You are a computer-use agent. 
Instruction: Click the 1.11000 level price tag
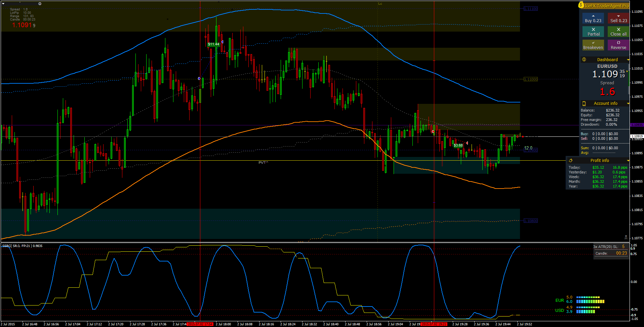pyautogui.click(x=531, y=79)
